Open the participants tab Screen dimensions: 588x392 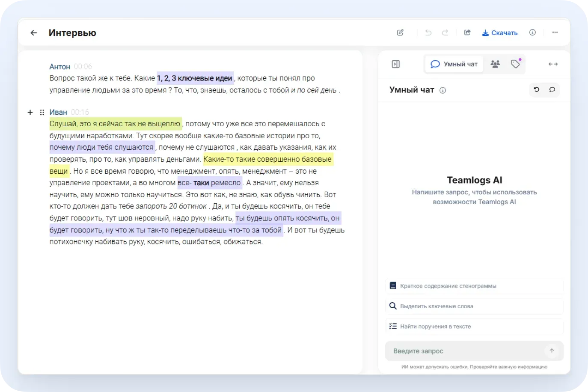point(495,64)
